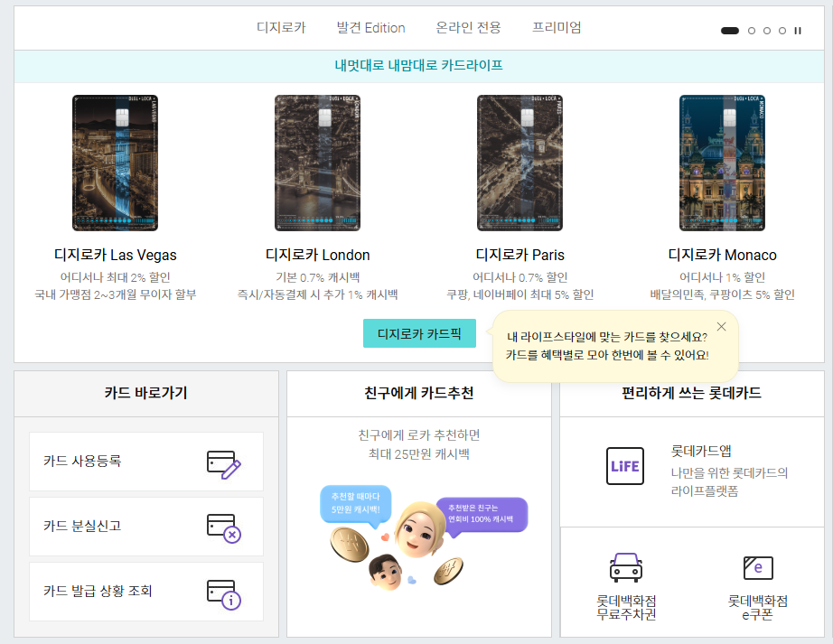Switch to the 발견 Edition tab

(x=370, y=27)
